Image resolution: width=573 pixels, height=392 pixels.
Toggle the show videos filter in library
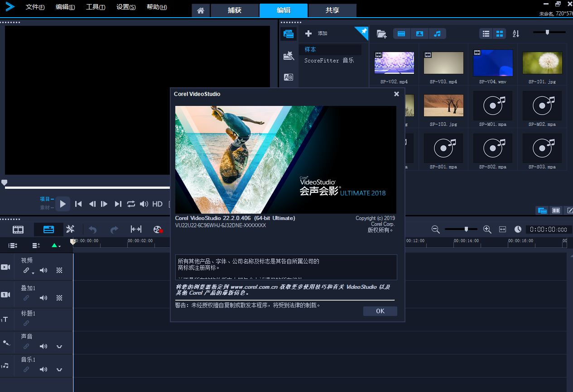[x=401, y=33]
